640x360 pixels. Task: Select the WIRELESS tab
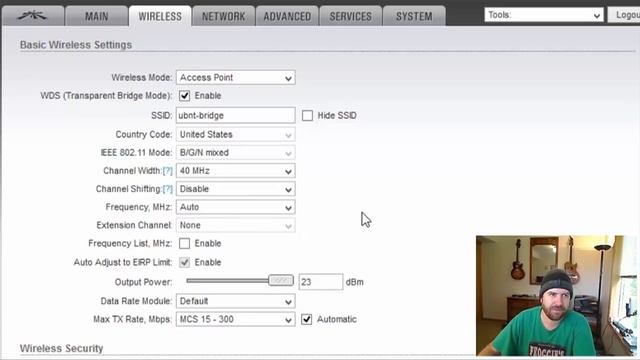160,16
